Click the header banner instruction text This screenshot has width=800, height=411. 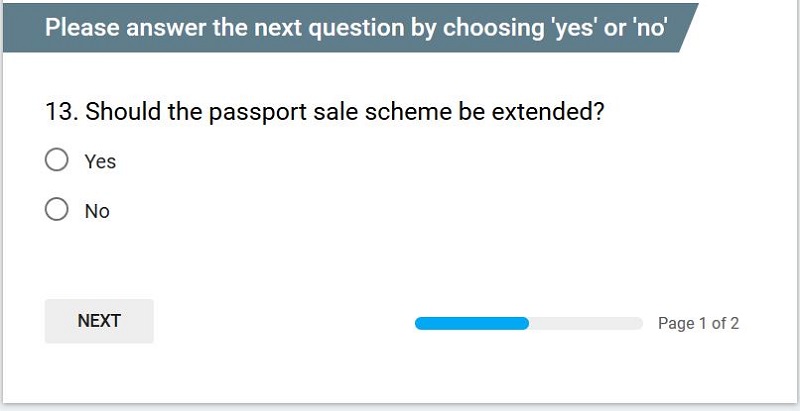pos(355,27)
